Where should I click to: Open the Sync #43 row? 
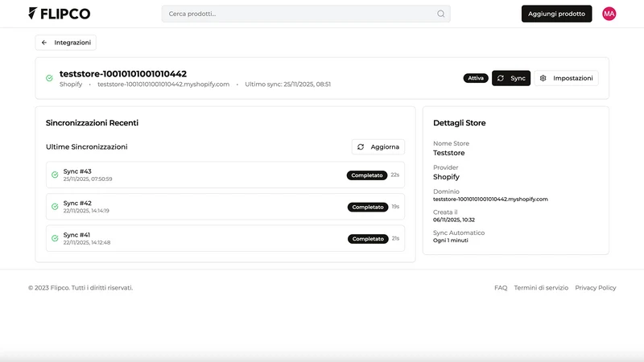[x=225, y=175]
